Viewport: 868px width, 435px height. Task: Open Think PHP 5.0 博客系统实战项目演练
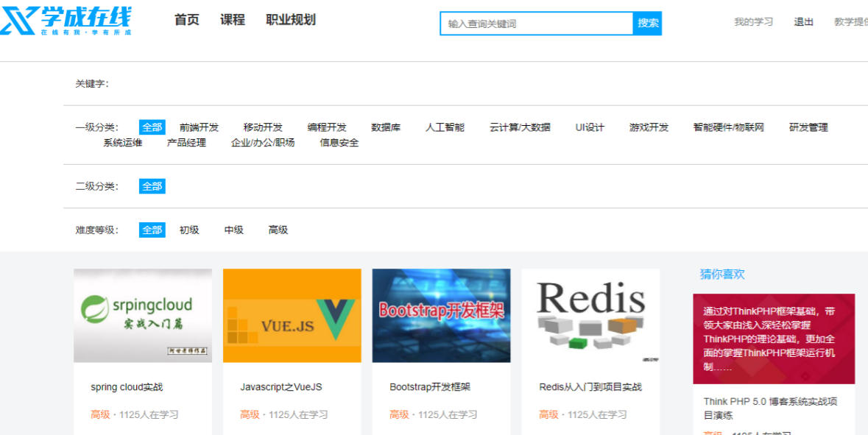(x=771, y=409)
